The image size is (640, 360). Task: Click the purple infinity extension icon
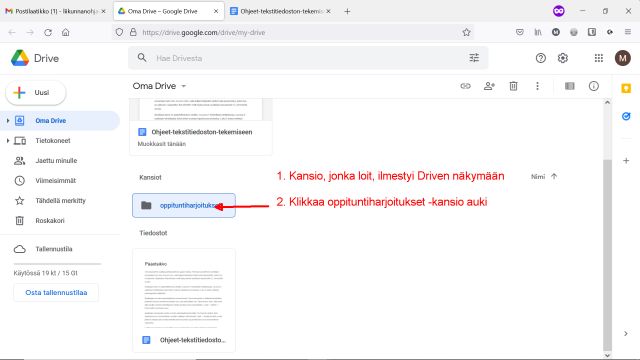click(x=559, y=11)
